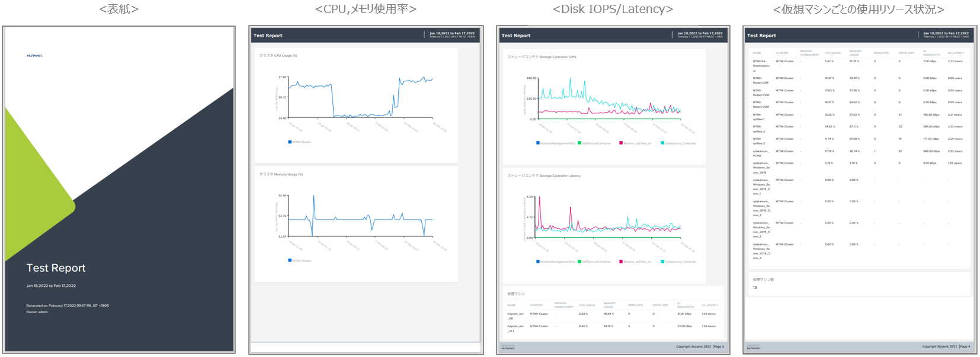Viewport: 980px width, 357px height.
Task: Click the cyan legend marker in Storage Controller IOPS chart
Action: point(662,143)
